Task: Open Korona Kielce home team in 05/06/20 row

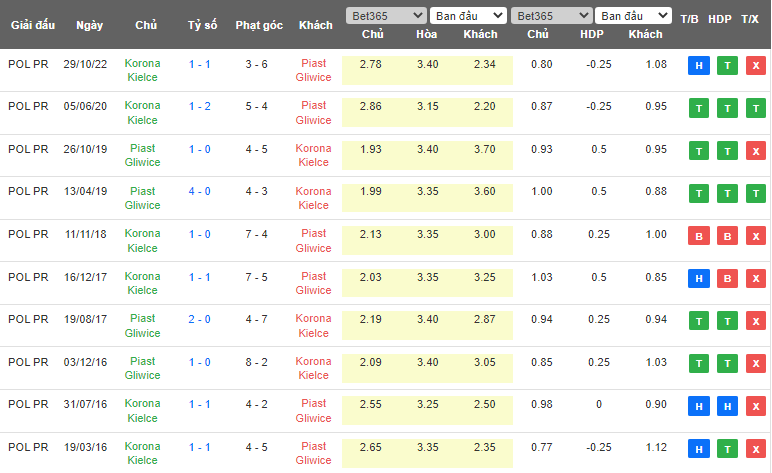Action: click(x=142, y=112)
